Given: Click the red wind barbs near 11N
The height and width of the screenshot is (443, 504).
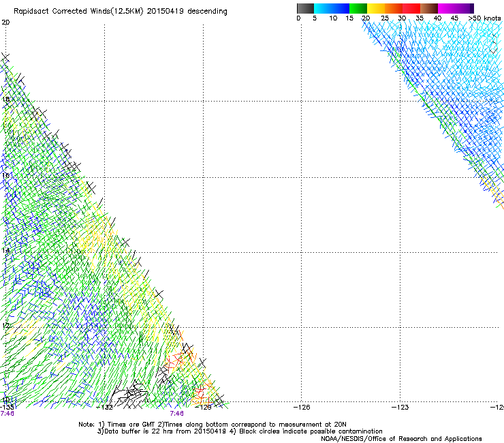Looking at the screenshot, I should 174,361.
